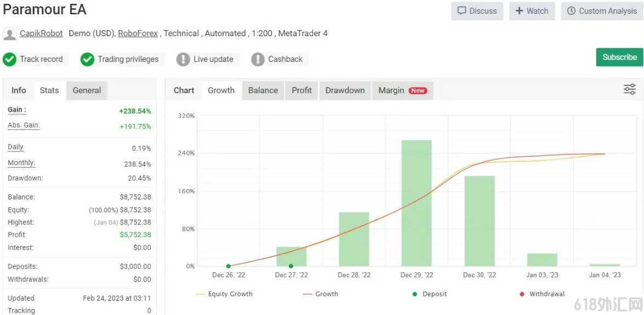Select the Margin tab marked New
The height and width of the screenshot is (315, 644).
click(x=403, y=90)
